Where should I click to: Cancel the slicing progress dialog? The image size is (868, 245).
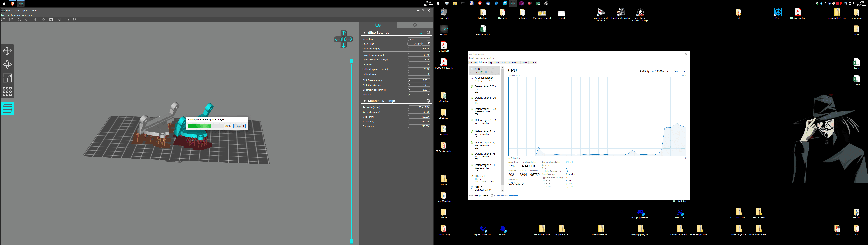240,126
